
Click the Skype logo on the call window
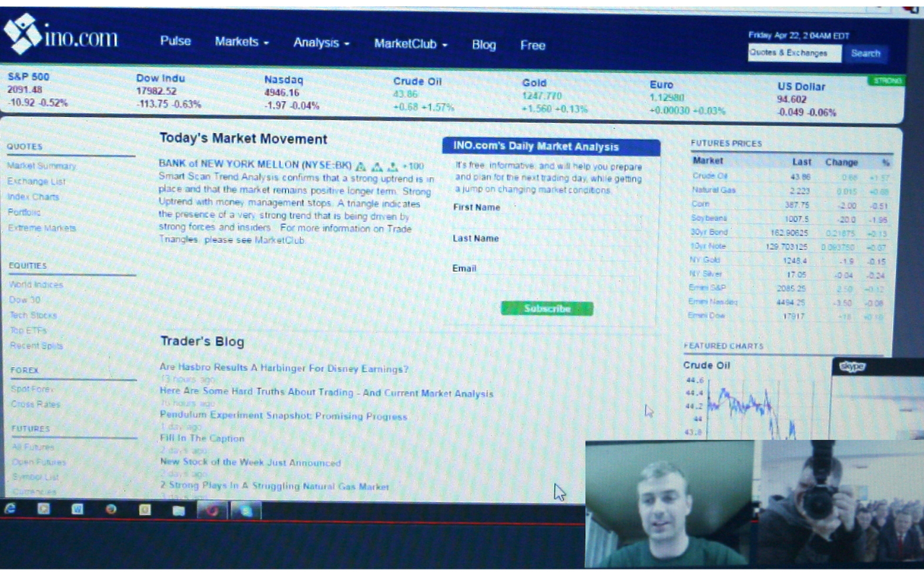click(852, 367)
